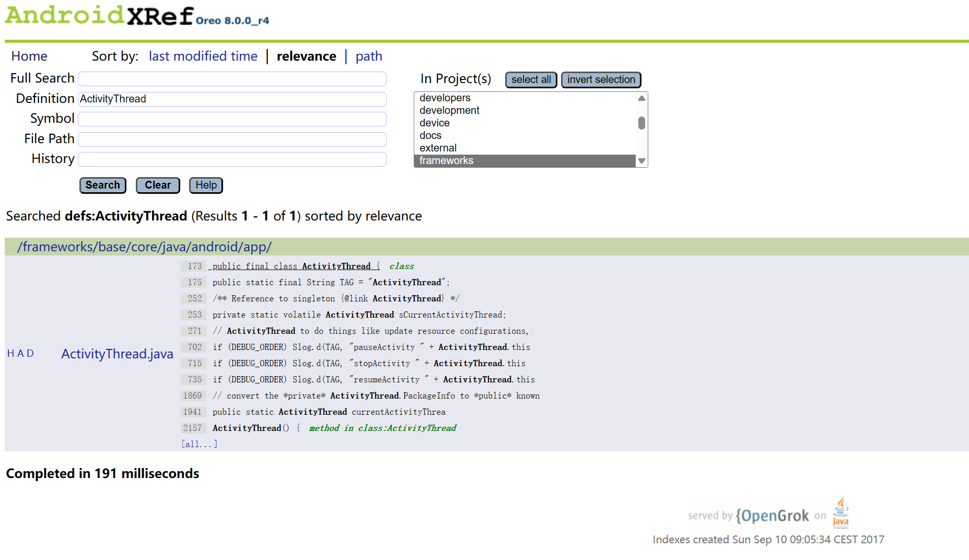This screenshot has width=969, height=560.
Task: Click the 'invert selection' button
Action: (x=601, y=80)
